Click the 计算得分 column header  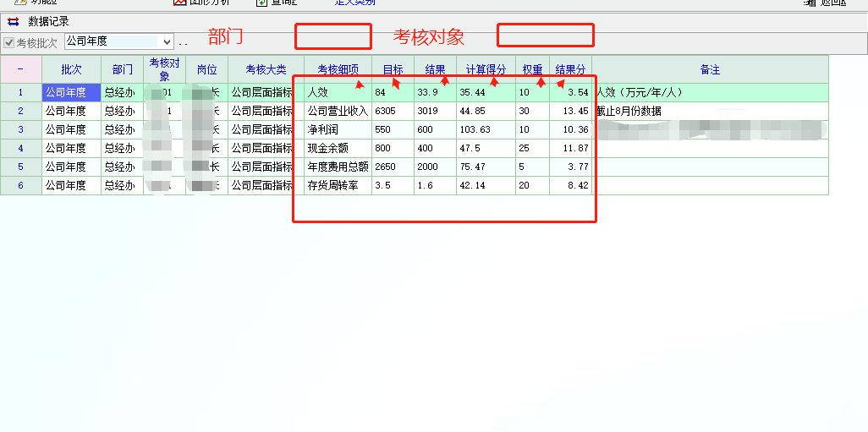(486, 69)
